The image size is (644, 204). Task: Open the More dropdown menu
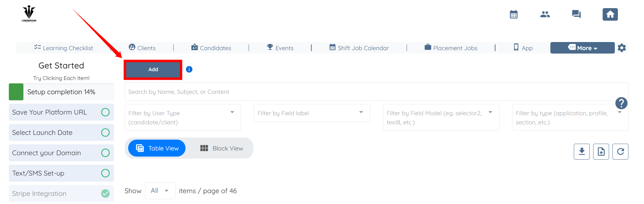click(x=582, y=48)
